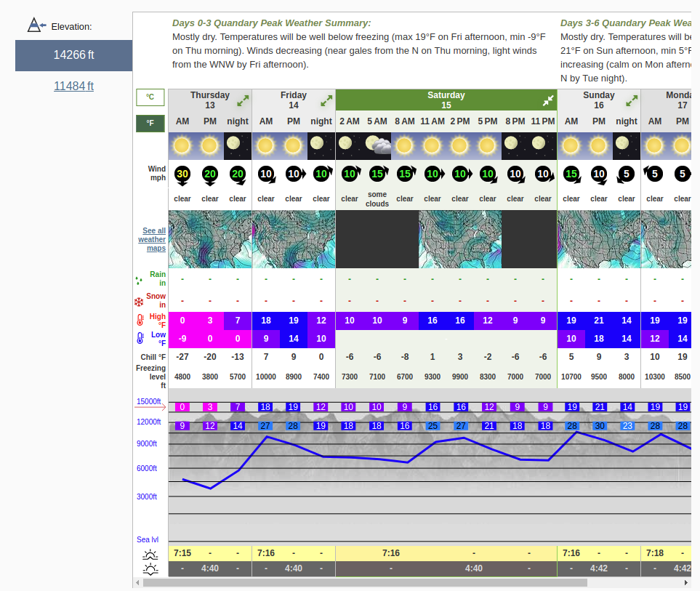Click Days 0-3 Weather Summary heading
This screenshot has height=591, width=700.
tap(271, 23)
